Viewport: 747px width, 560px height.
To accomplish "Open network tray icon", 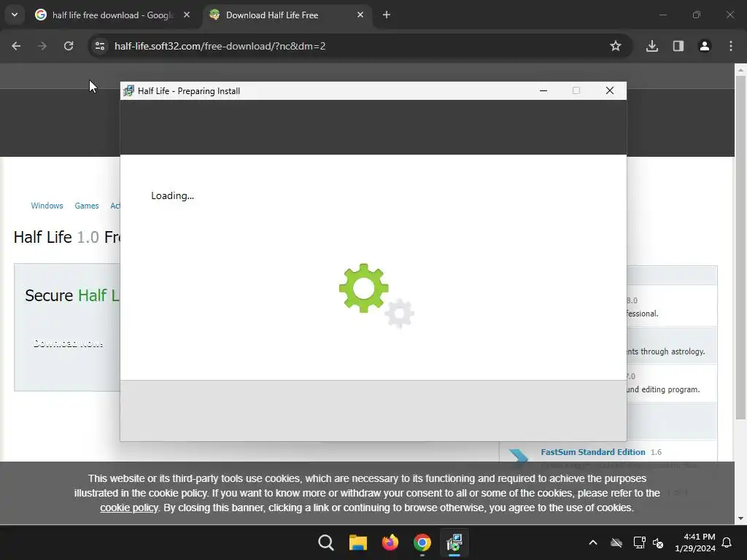I will pyautogui.click(x=639, y=542).
